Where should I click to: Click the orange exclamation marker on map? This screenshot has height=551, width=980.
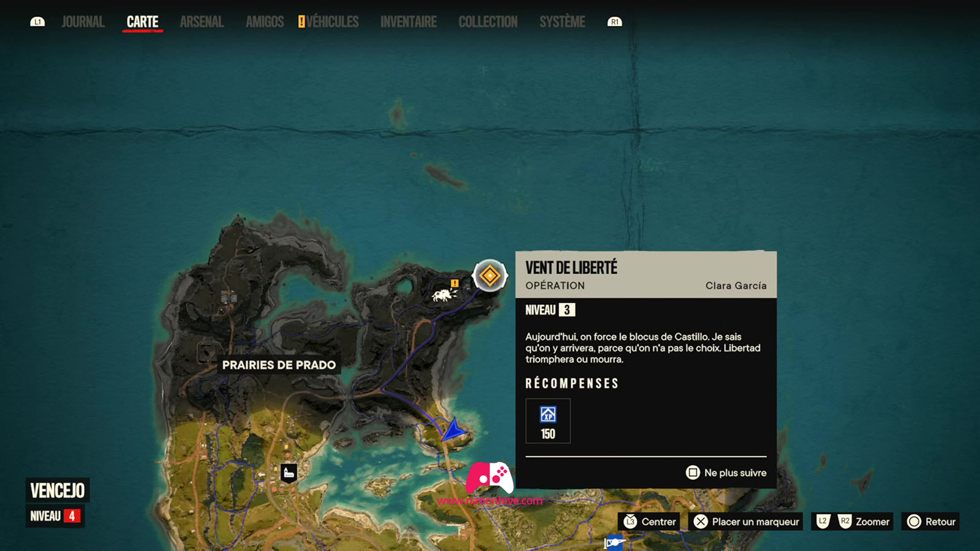(454, 283)
